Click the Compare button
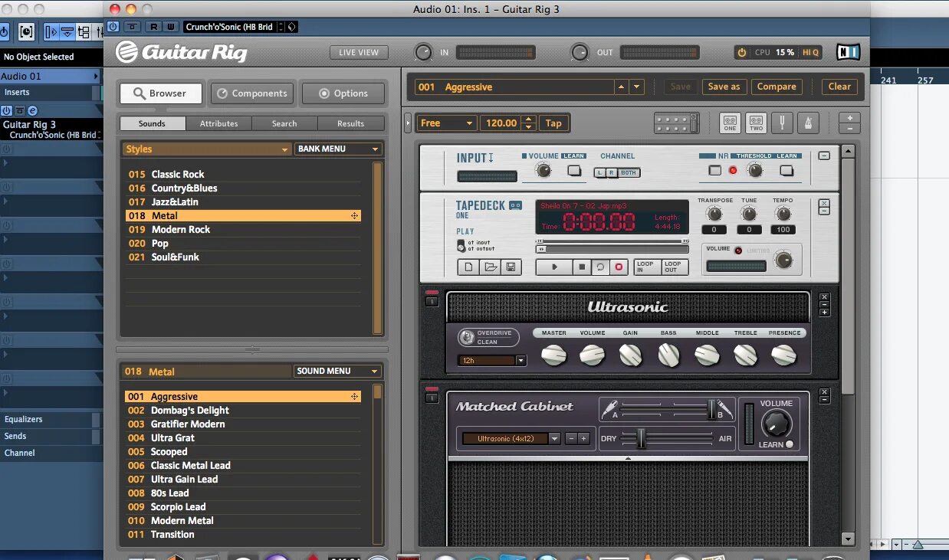Screen dimensions: 949x560 777,87
